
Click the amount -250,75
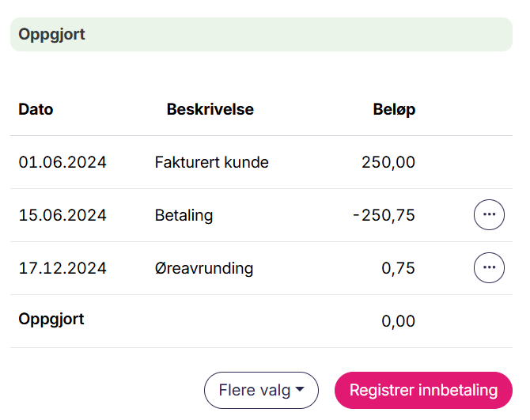[x=384, y=215]
